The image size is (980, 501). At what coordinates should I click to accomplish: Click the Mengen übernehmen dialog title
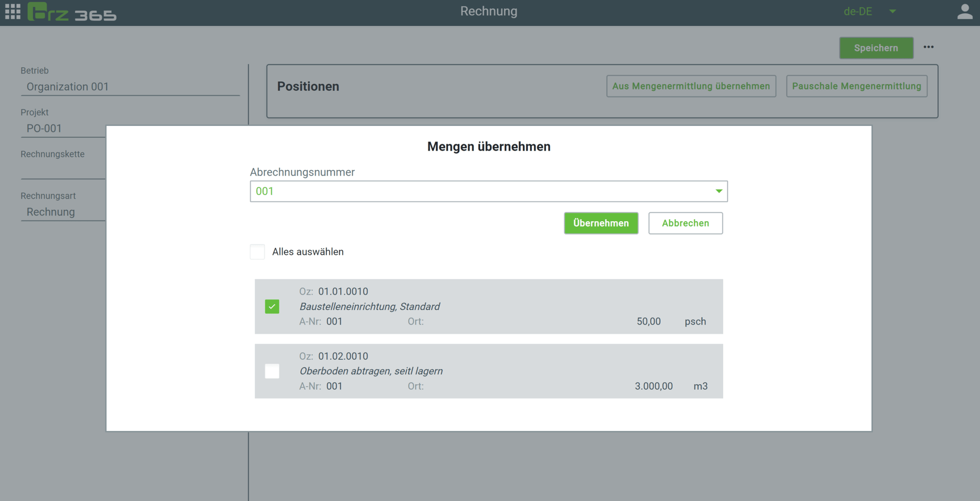(489, 147)
